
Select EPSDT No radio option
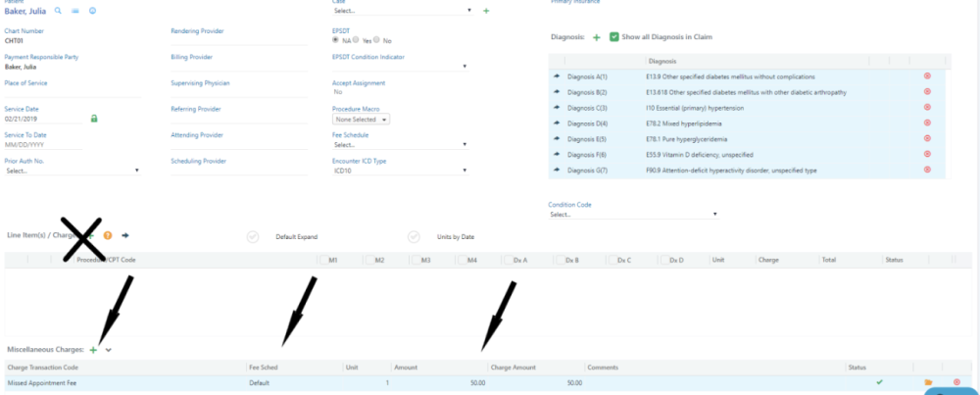376,40
